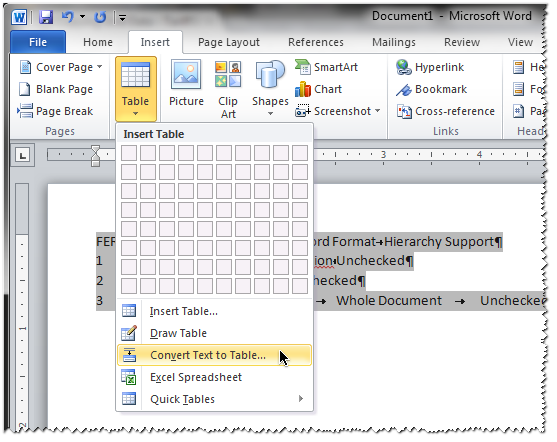Open the Customize Quick Access Toolbar arrow
Image resolution: width=557 pixels, height=442 pixels.
click(122, 17)
